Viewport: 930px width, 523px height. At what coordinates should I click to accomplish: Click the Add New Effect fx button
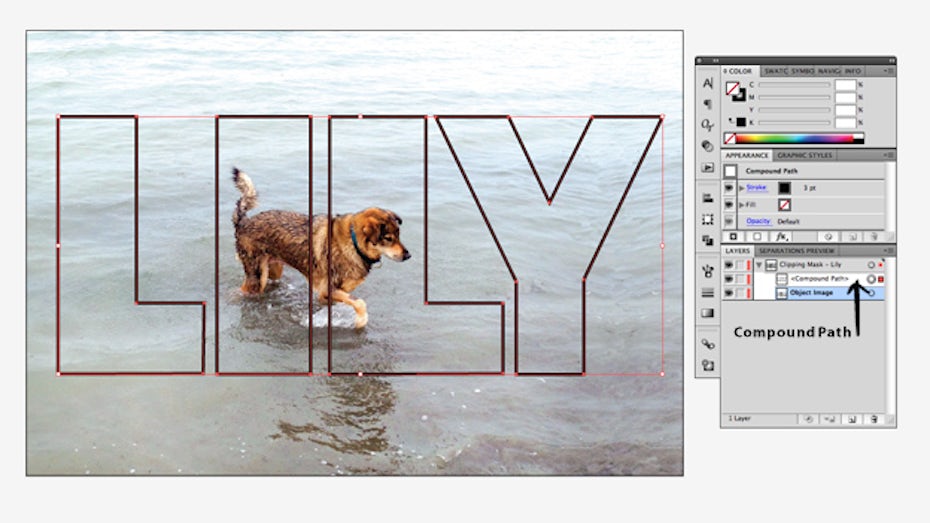pos(782,237)
